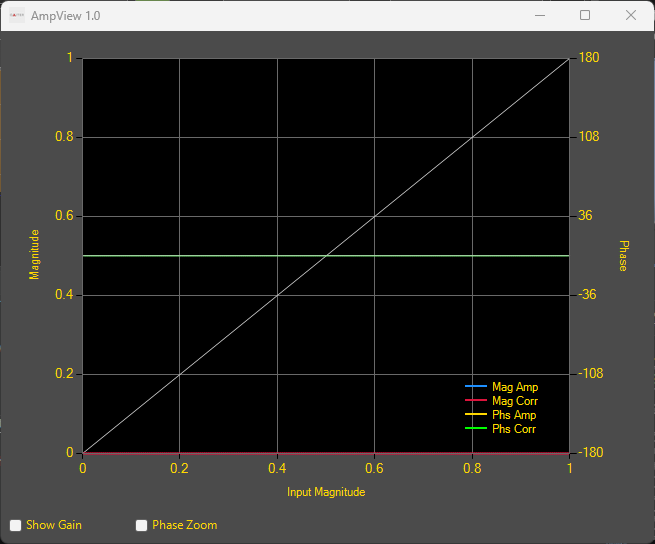Click the Mag Corr legend entry
Image resolution: width=655 pixels, height=544 pixels.
[501, 401]
